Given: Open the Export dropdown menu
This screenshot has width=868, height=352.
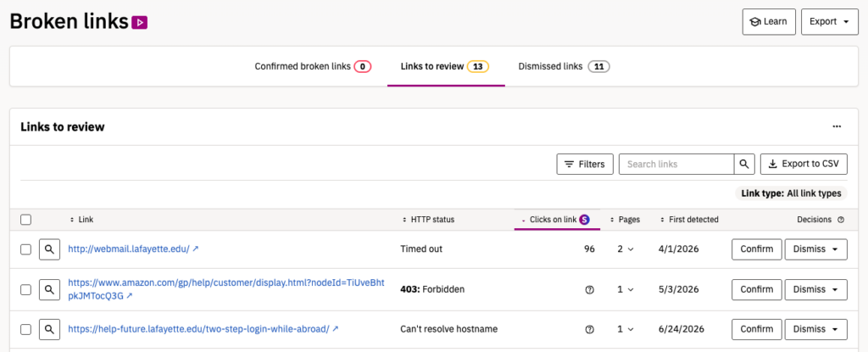Looking at the screenshot, I should 829,21.
